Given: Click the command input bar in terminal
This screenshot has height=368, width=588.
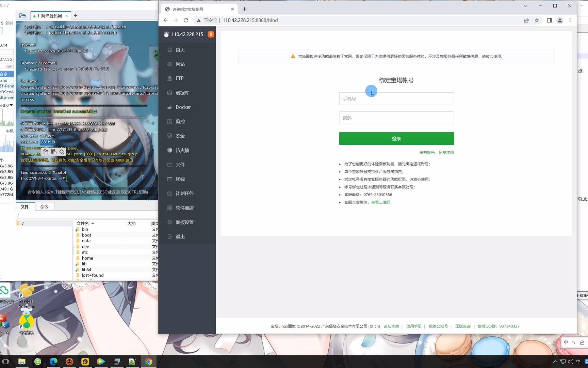Looking at the screenshot, I should (88, 192).
